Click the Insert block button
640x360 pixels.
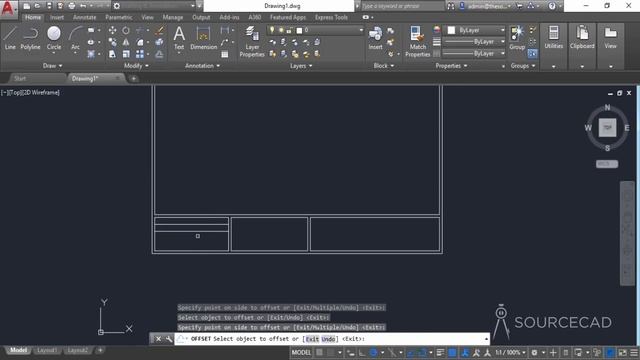click(x=376, y=38)
